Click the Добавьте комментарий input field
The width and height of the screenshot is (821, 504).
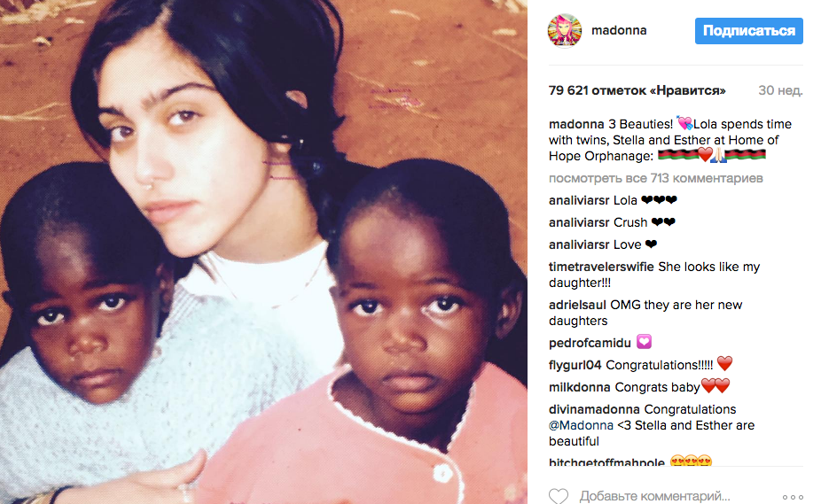click(654, 496)
